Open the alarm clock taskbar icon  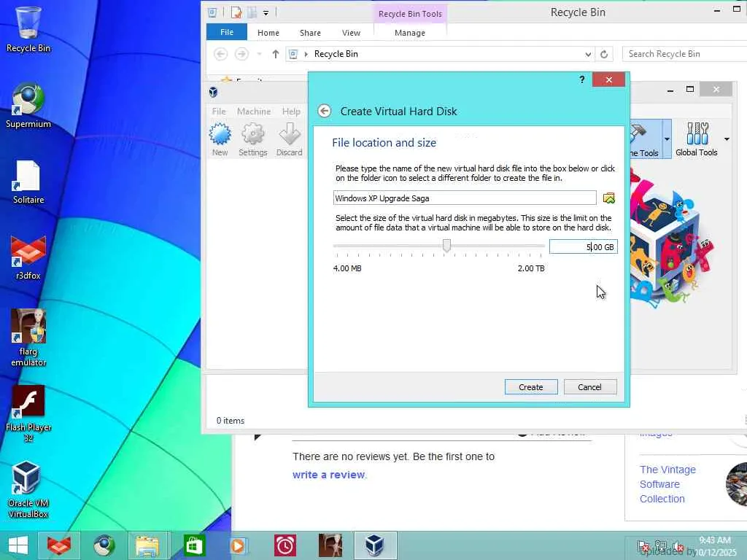pyautogui.click(x=285, y=545)
